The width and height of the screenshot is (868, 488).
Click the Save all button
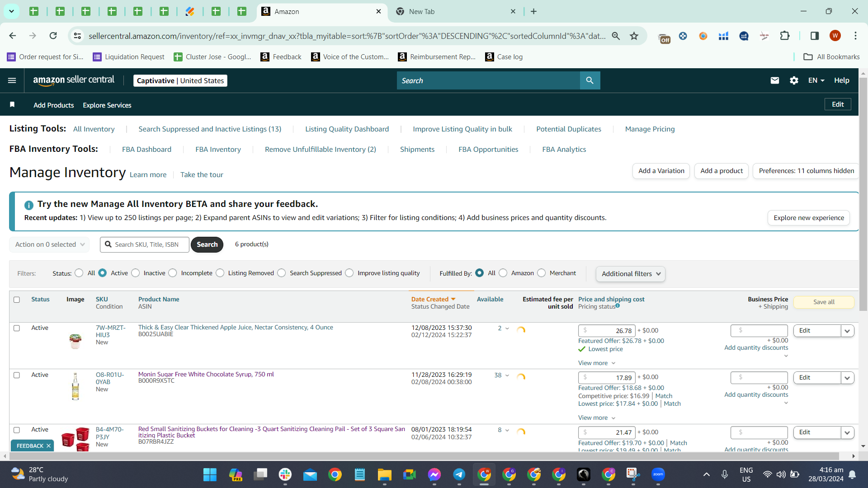pos(824,302)
